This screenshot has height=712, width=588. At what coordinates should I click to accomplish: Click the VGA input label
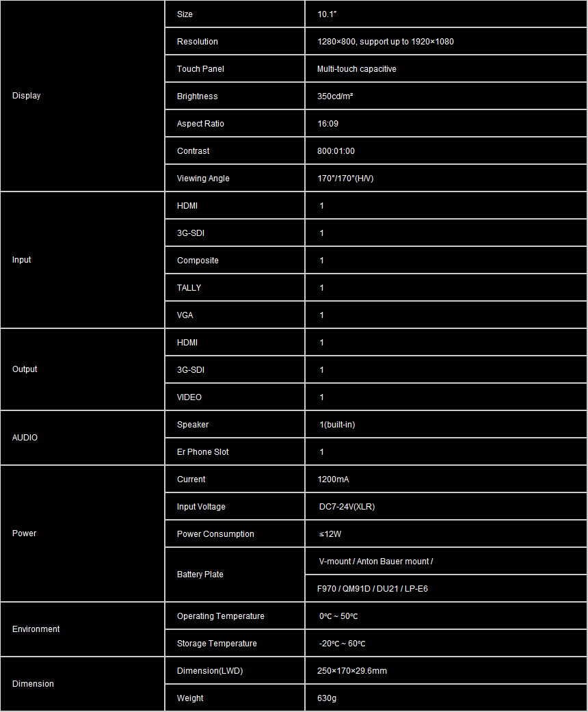[x=185, y=315]
